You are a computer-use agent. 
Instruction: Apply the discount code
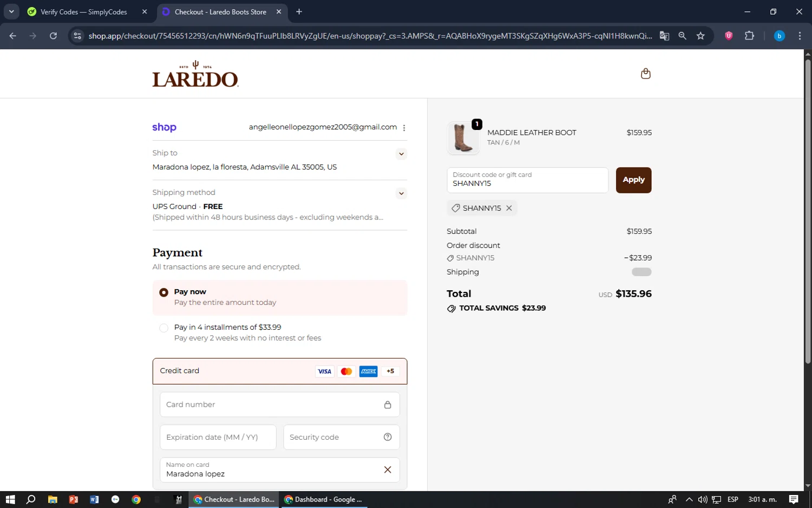633,180
